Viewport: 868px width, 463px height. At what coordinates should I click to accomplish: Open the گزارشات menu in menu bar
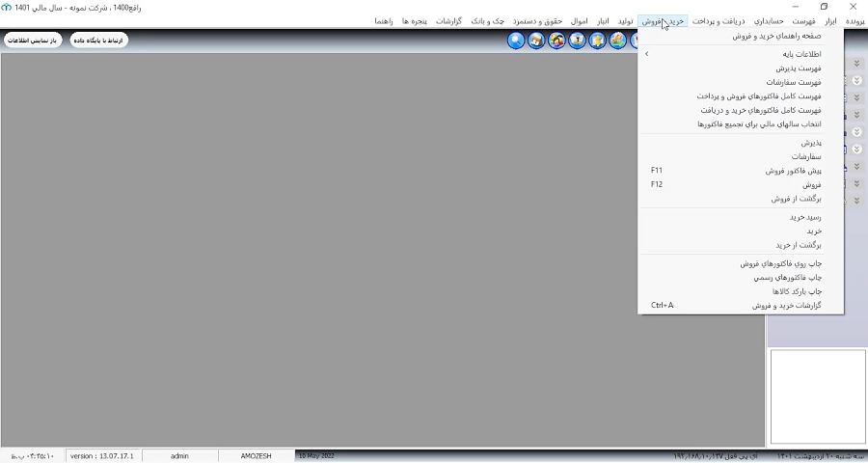448,21
